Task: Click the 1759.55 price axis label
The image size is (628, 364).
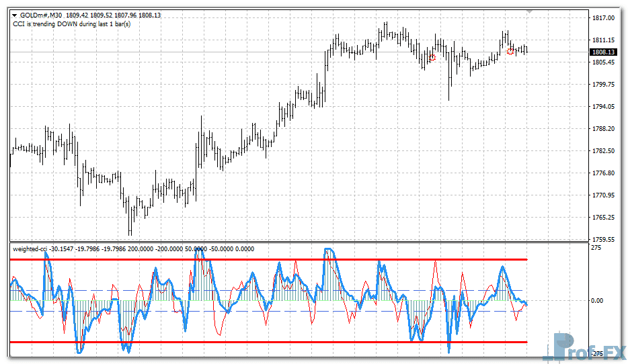Action: 602,240
